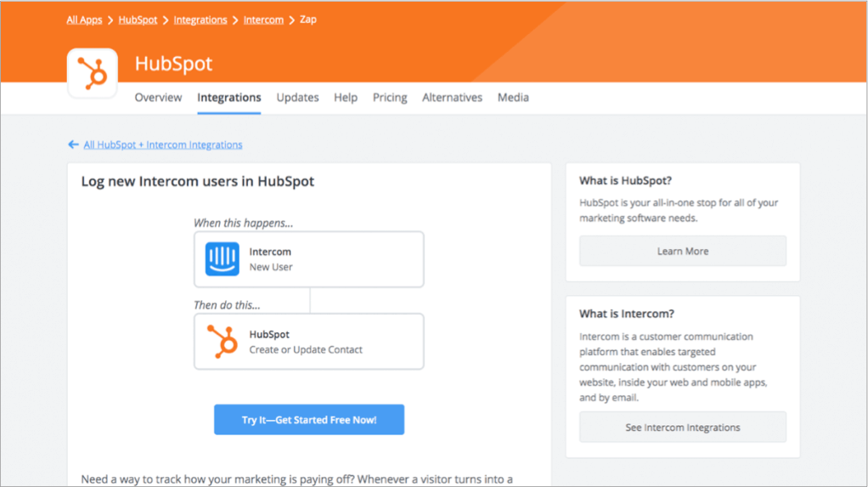
Task: Open the Integrations breadcrumb link
Action: (200, 20)
